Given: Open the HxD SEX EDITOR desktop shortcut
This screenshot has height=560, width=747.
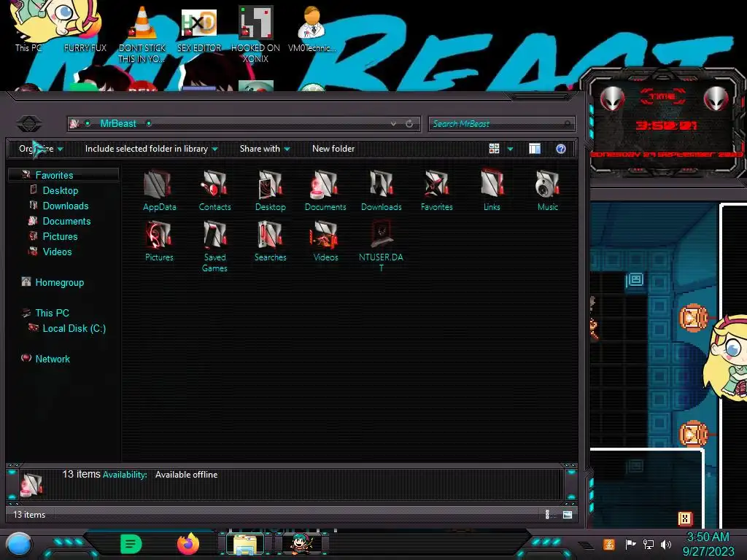Looking at the screenshot, I should pyautogui.click(x=199, y=29).
